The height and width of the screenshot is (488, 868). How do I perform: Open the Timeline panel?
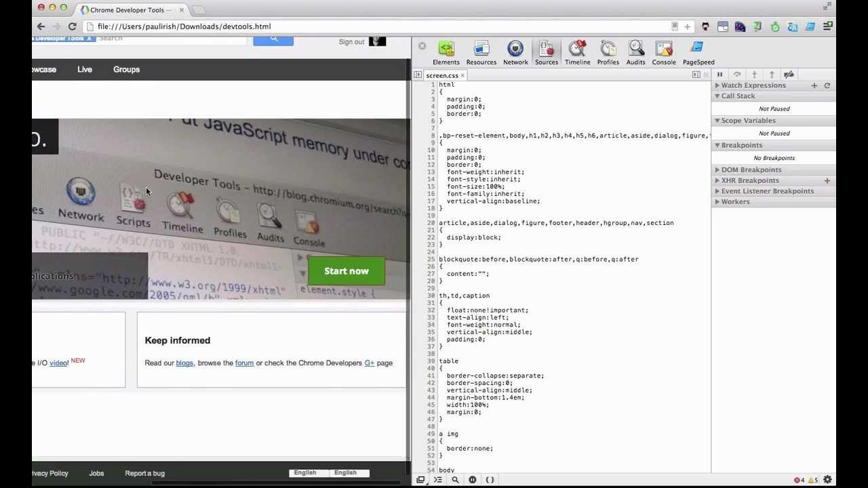point(578,53)
